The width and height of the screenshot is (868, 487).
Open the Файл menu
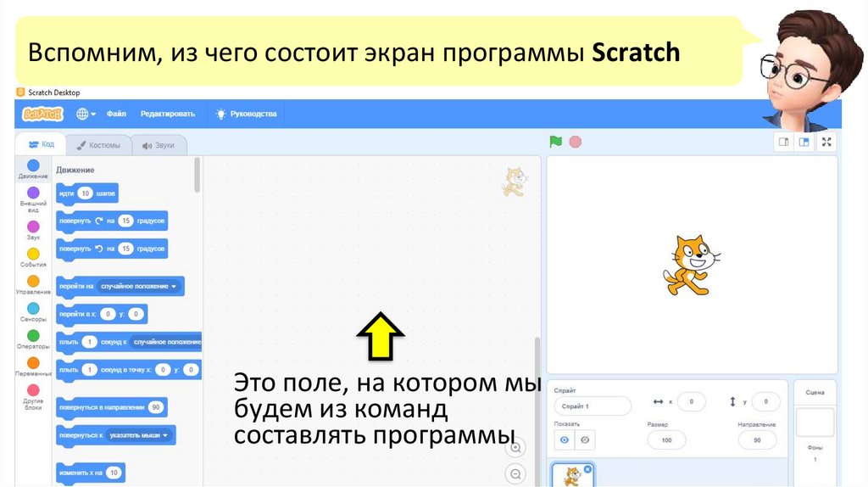coord(116,114)
